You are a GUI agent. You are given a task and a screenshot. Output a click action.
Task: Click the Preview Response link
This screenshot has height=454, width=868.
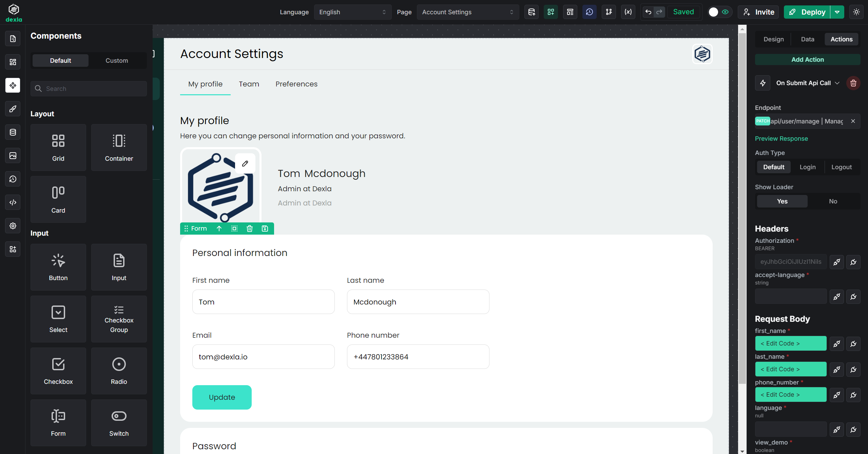[x=781, y=139]
